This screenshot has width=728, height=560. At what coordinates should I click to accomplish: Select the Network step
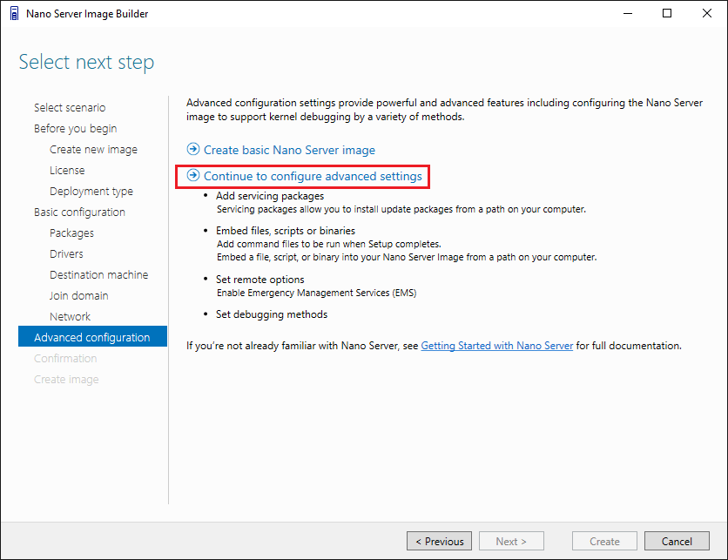[x=70, y=316]
